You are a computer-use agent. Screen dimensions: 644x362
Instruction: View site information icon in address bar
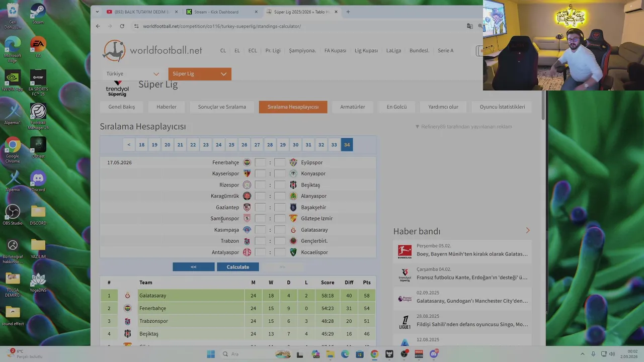[x=136, y=26]
